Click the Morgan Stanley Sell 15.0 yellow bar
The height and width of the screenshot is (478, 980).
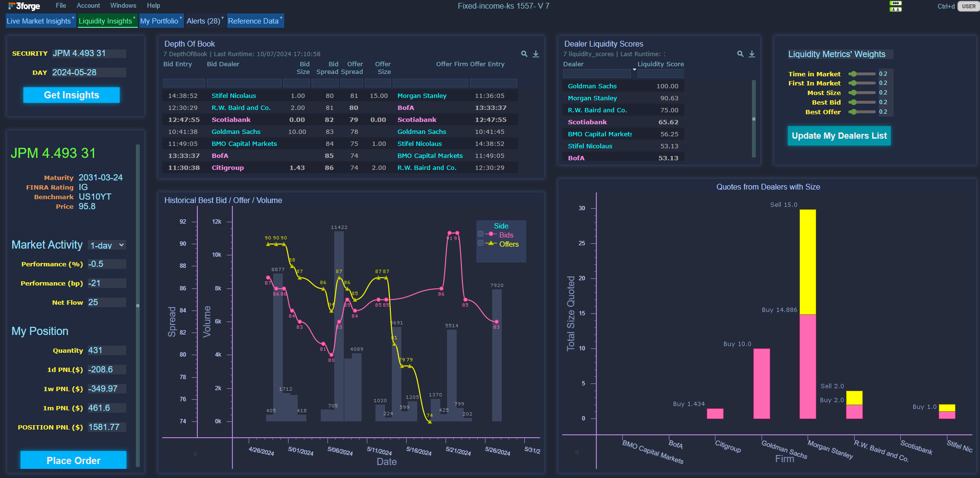[808, 262]
